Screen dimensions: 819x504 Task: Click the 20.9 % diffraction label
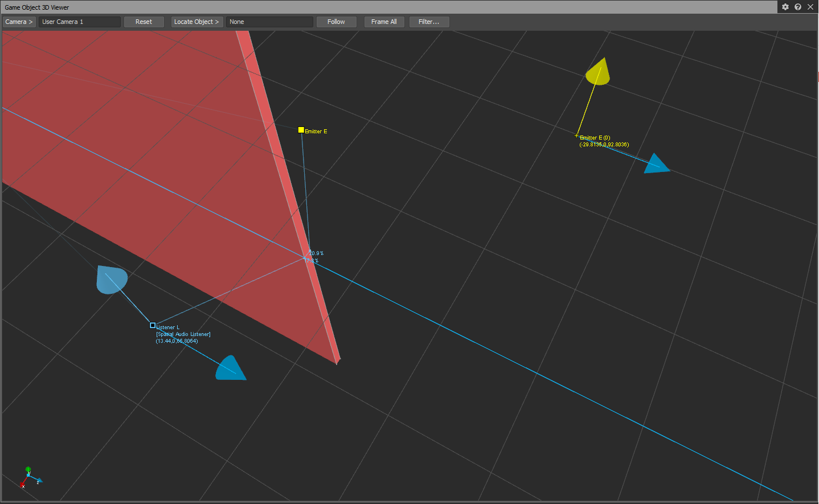317,253
